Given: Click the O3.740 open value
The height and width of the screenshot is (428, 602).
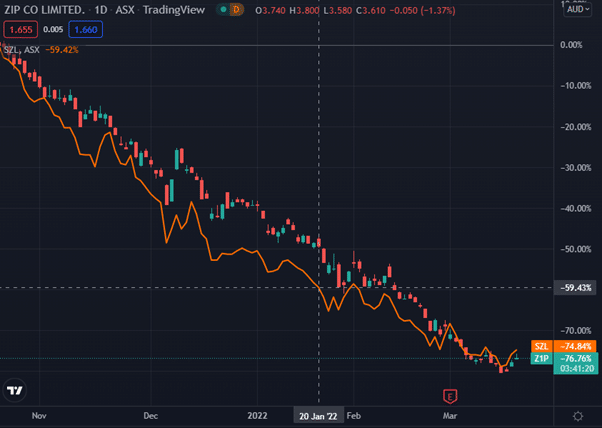Looking at the screenshot, I should coord(270,10).
